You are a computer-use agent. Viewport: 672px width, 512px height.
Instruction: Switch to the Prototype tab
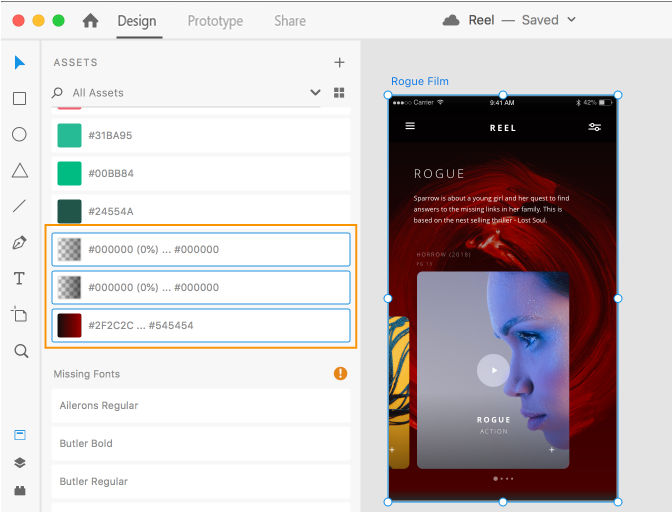click(215, 21)
